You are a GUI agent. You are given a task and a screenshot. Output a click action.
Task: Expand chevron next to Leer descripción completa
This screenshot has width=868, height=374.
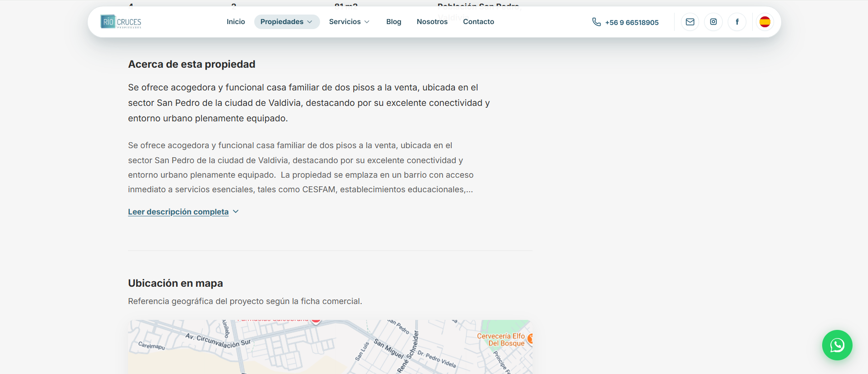236,212
